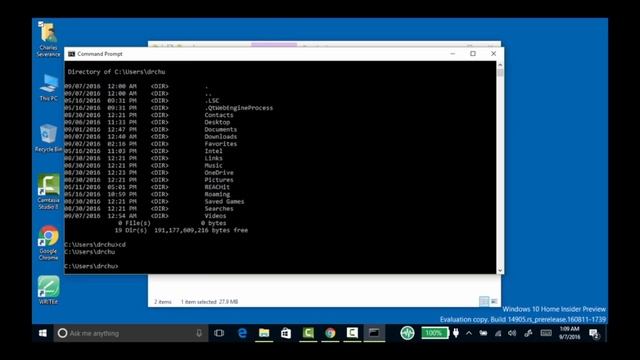Click '191,177,609,216 bytes free' text
The width and height of the screenshot is (640, 360).
[x=201, y=230]
